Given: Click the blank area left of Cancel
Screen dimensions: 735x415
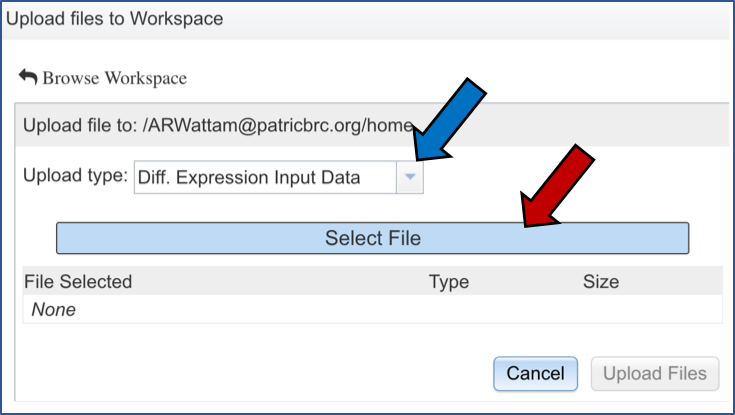Looking at the screenshot, I should 250,373.
